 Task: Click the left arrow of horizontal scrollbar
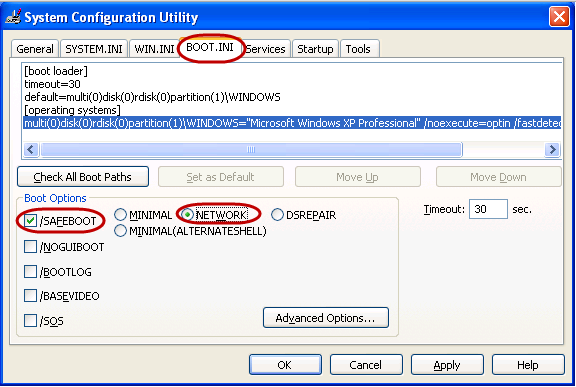[30, 149]
